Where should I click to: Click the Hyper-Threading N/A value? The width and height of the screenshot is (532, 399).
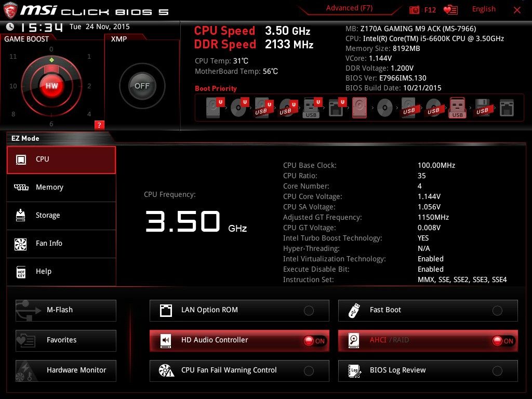424,248
